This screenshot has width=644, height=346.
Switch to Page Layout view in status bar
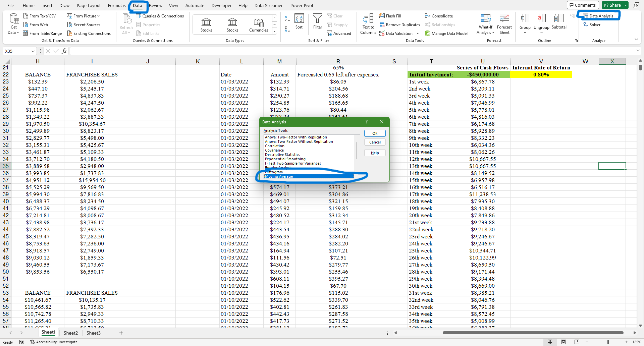coord(563,342)
